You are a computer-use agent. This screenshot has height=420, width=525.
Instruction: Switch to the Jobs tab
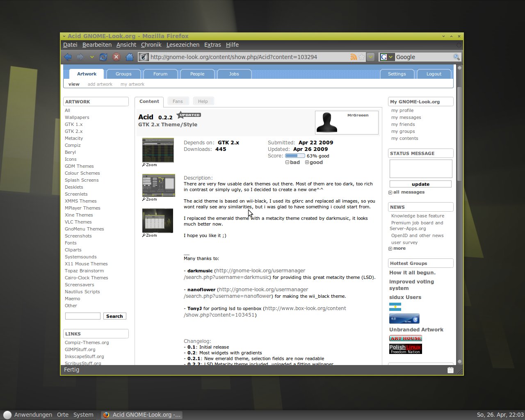[234, 74]
